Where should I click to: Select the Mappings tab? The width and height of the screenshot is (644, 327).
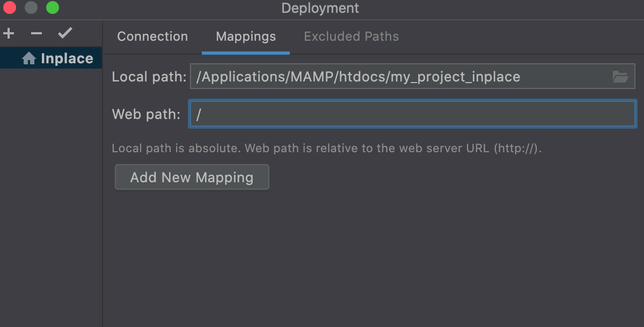246,36
